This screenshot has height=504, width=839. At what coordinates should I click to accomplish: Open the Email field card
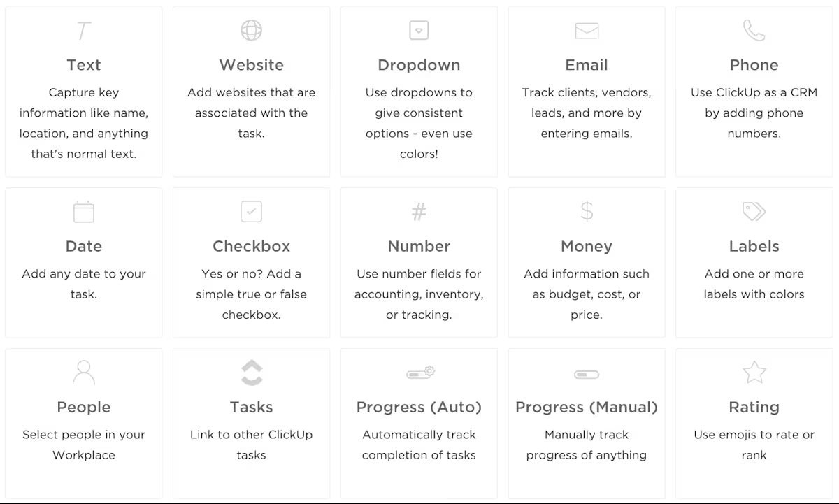click(x=586, y=91)
